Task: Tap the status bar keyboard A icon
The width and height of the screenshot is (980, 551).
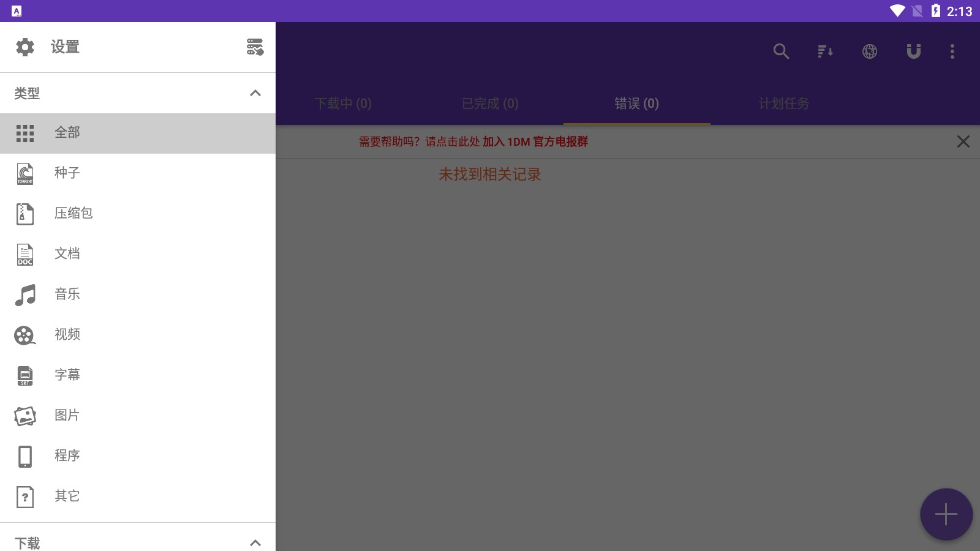Action: coord(17,11)
